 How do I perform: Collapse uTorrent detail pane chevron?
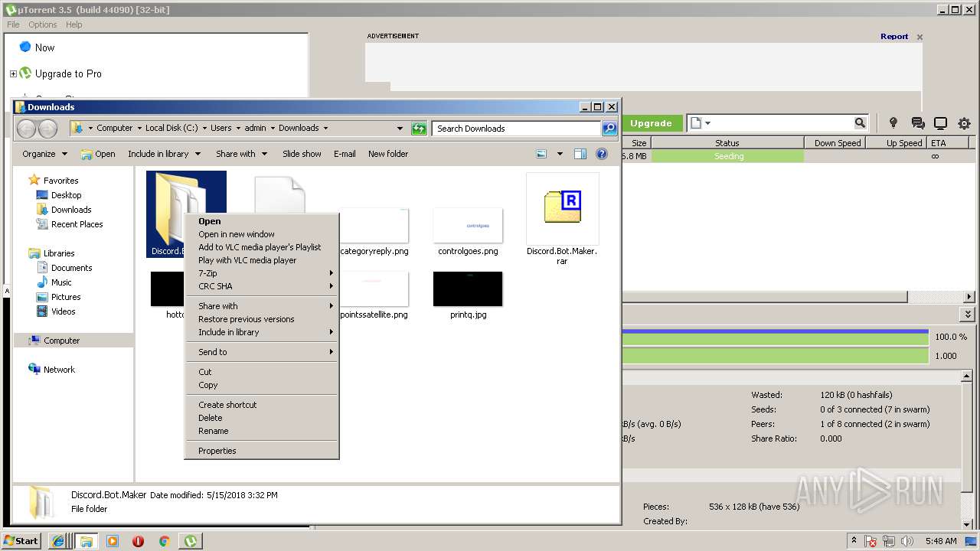tap(968, 315)
